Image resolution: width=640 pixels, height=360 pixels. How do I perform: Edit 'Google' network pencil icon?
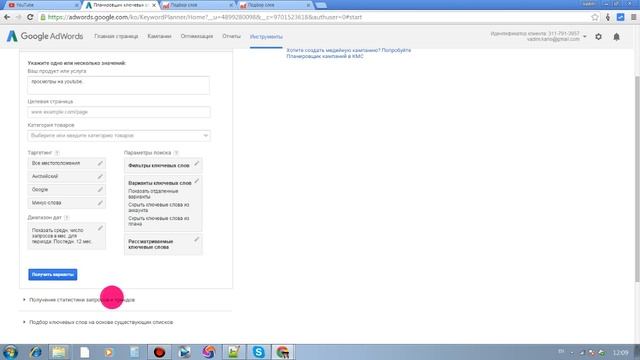100,189
